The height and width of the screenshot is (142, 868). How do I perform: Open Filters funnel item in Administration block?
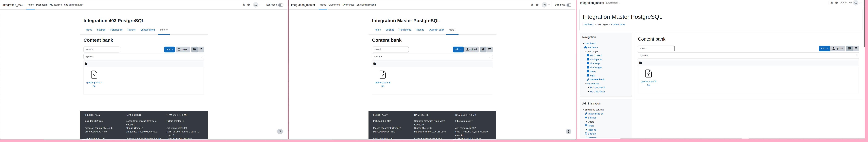pyautogui.click(x=589, y=126)
